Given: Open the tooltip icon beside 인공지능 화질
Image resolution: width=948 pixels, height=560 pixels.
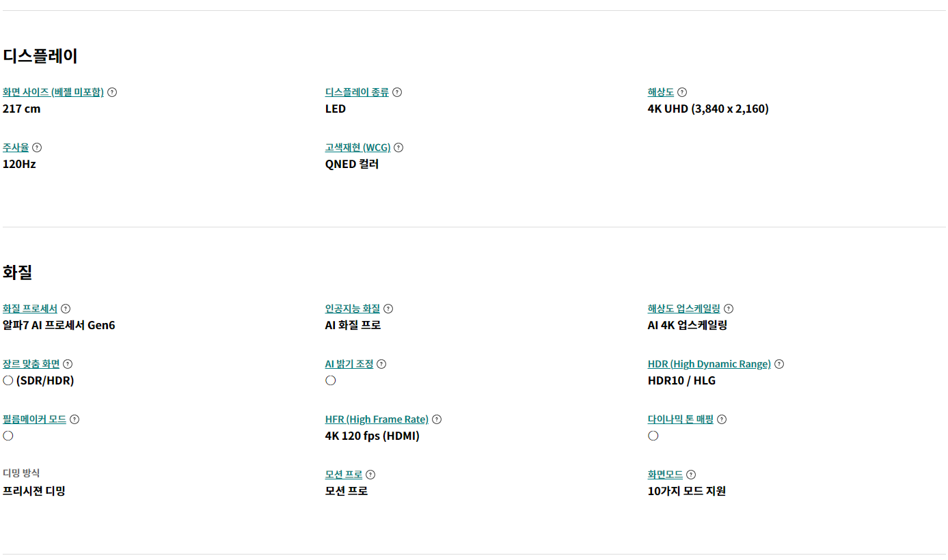Looking at the screenshot, I should (x=388, y=309).
